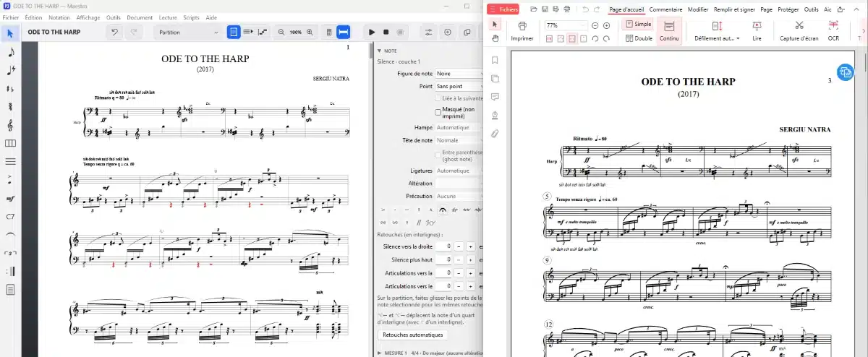868x357 pixels.
Task: Click the Capture d'écran tool
Action: point(799,30)
